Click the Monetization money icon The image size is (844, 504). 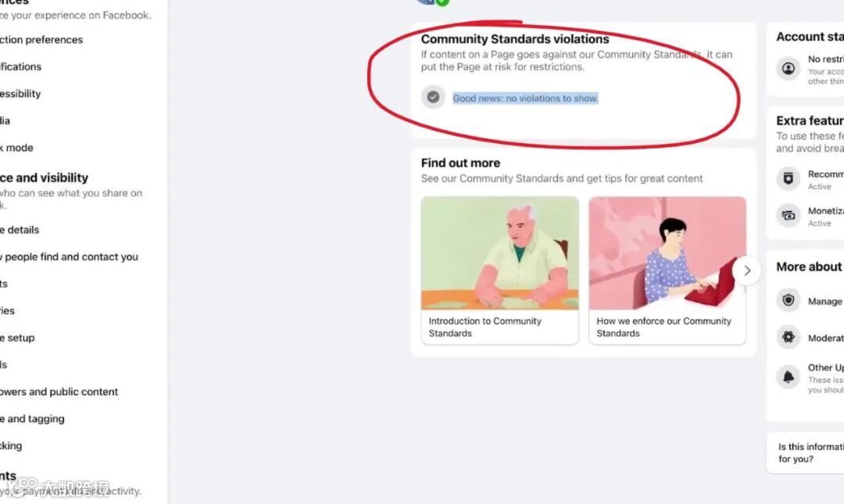(x=788, y=216)
